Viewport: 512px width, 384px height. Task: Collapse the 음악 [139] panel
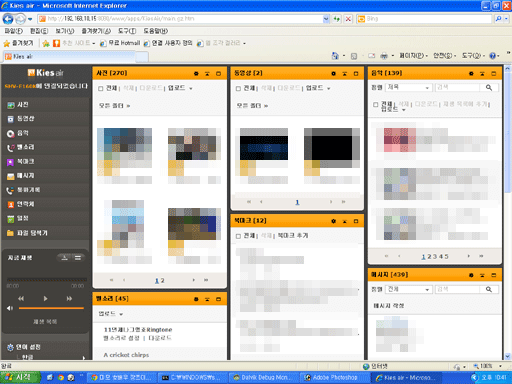pyautogui.click(x=482, y=73)
